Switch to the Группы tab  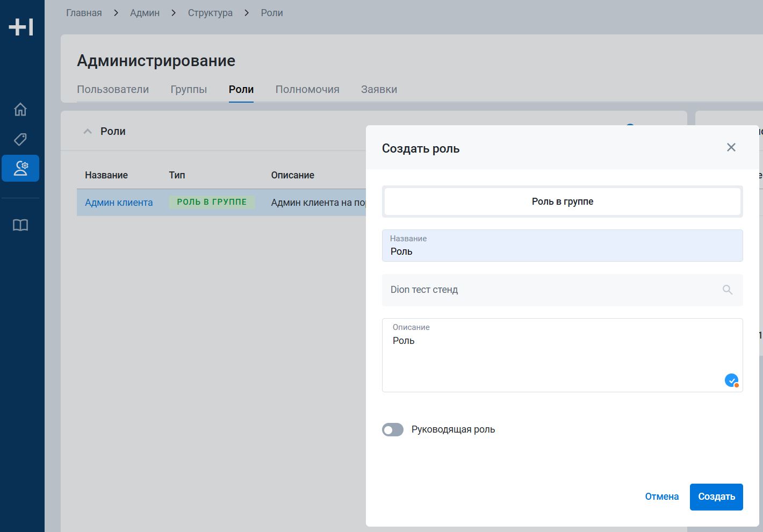tap(189, 90)
